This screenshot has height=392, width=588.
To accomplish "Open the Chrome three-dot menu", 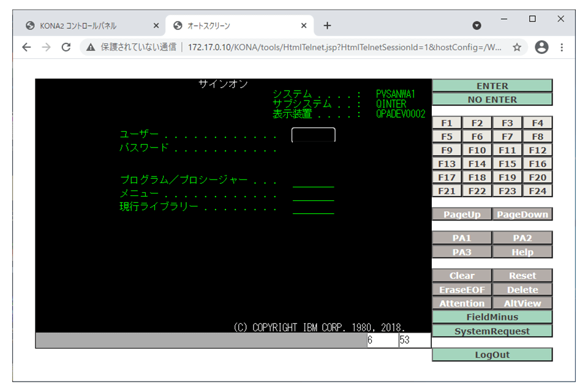I will 562,47.
